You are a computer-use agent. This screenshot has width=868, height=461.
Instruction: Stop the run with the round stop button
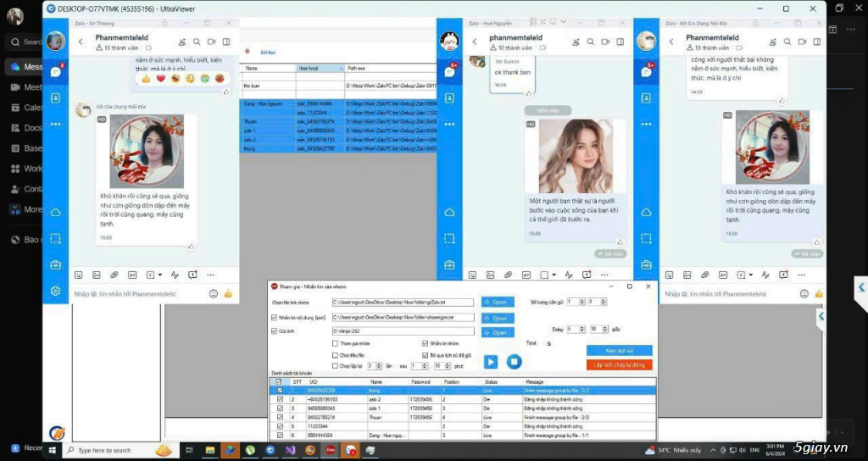514,362
